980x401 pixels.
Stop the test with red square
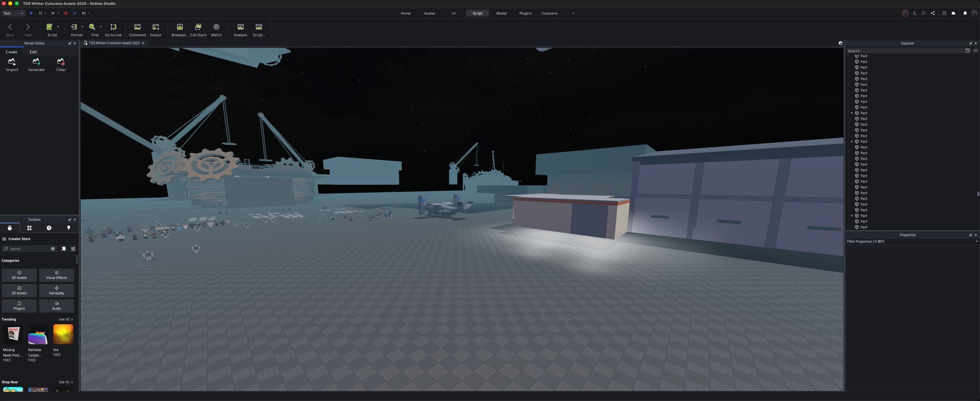65,13
